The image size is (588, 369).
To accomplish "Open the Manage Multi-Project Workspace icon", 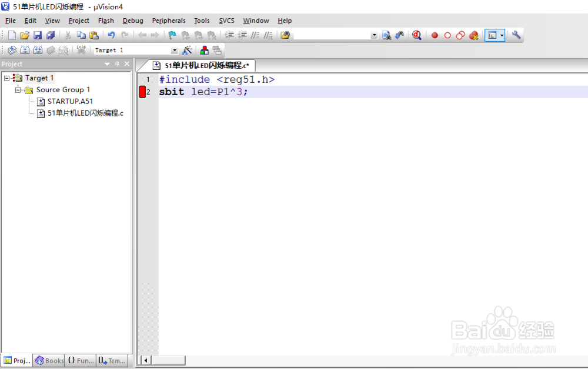I will (x=217, y=50).
